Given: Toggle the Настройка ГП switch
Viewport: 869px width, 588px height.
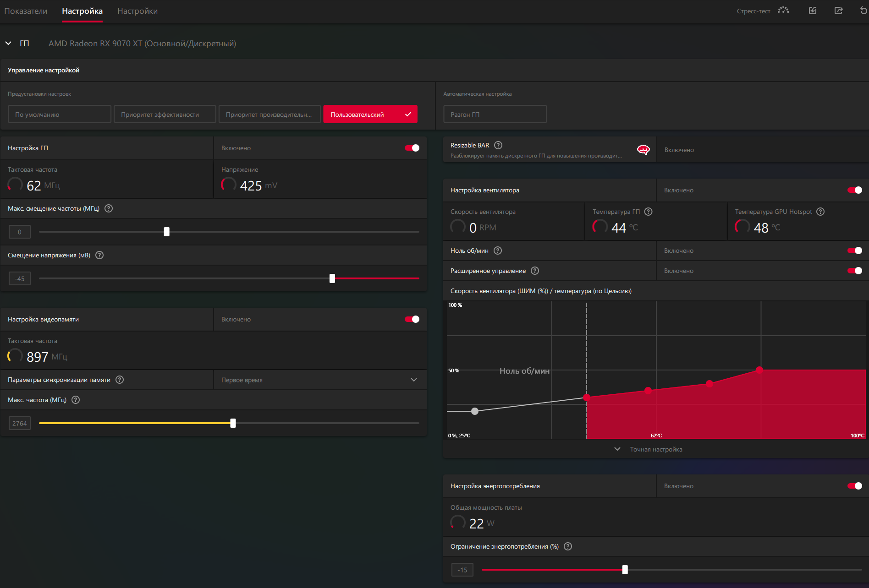Looking at the screenshot, I should (x=412, y=148).
